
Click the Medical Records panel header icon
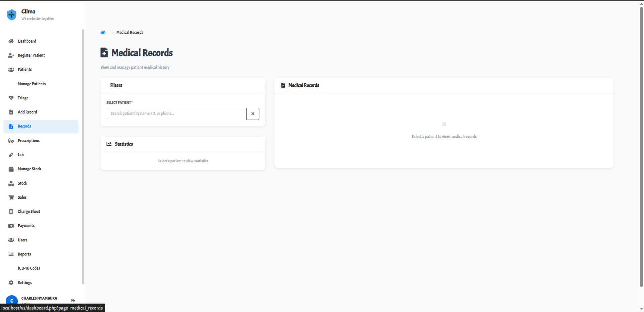point(283,85)
